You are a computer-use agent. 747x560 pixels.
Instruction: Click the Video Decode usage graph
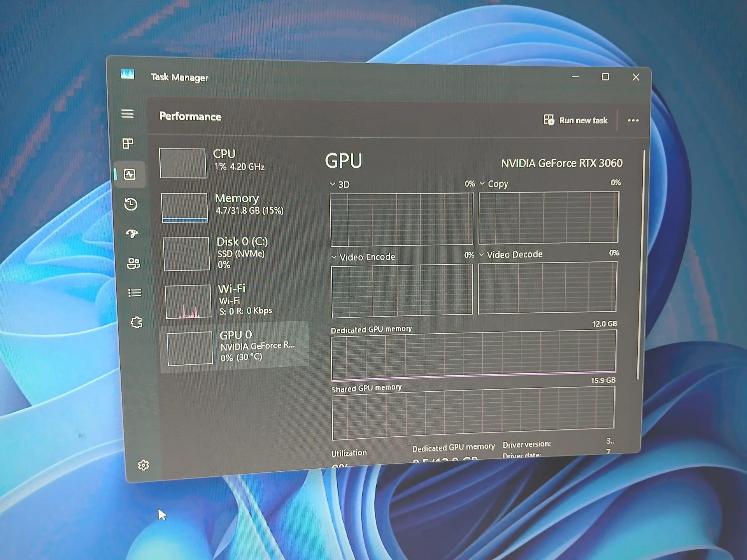click(x=547, y=288)
